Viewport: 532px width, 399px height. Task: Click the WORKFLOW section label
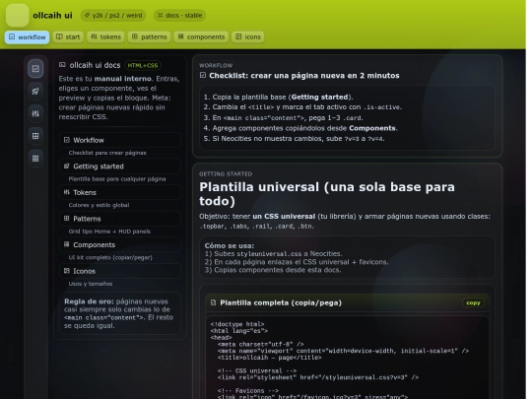click(216, 65)
